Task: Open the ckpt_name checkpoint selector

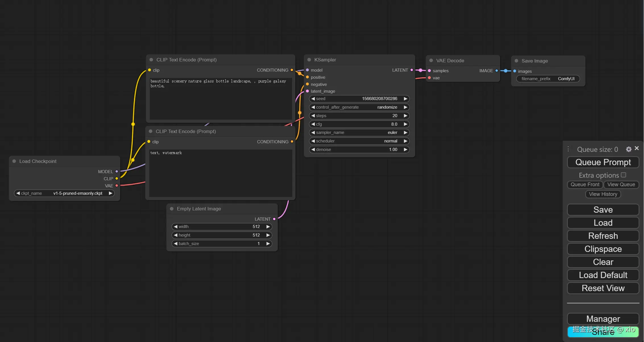Action: 64,193
